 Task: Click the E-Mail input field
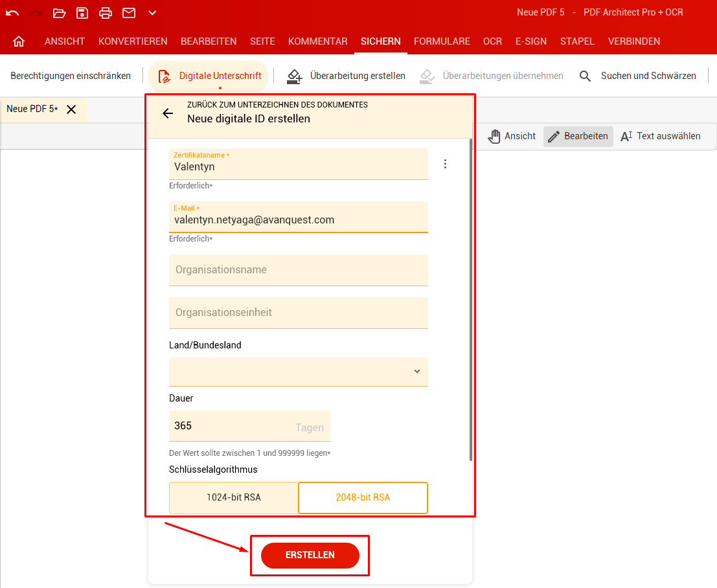(x=299, y=217)
